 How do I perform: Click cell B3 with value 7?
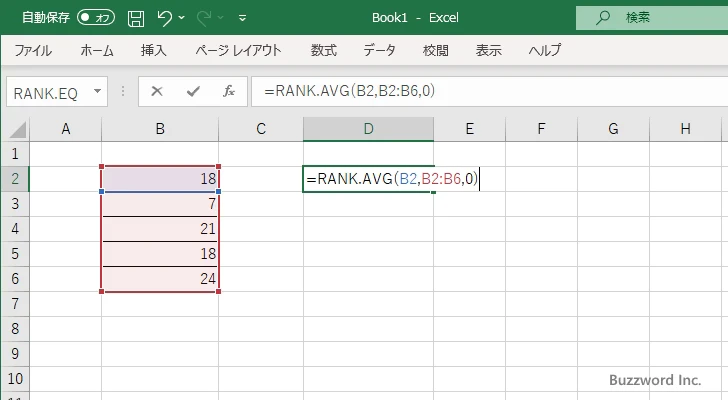[160, 204]
